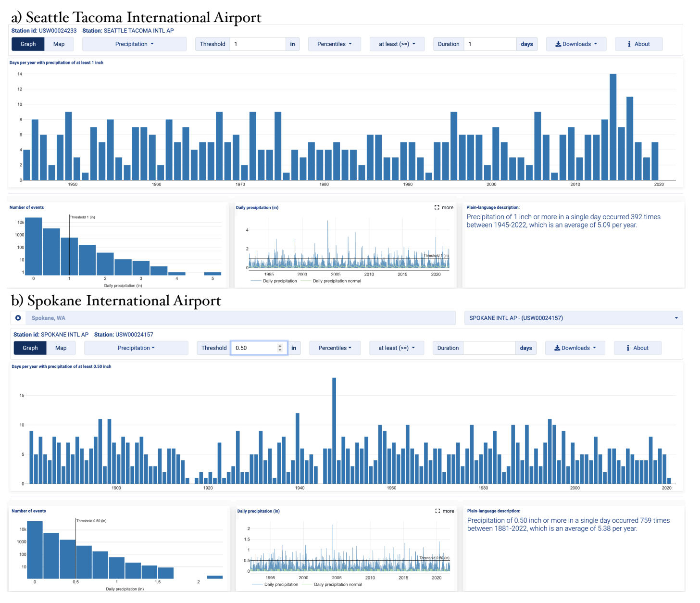Screen dimensions: 700x603
Task: Click the Seattle Threshold input field
Action: (257, 44)
